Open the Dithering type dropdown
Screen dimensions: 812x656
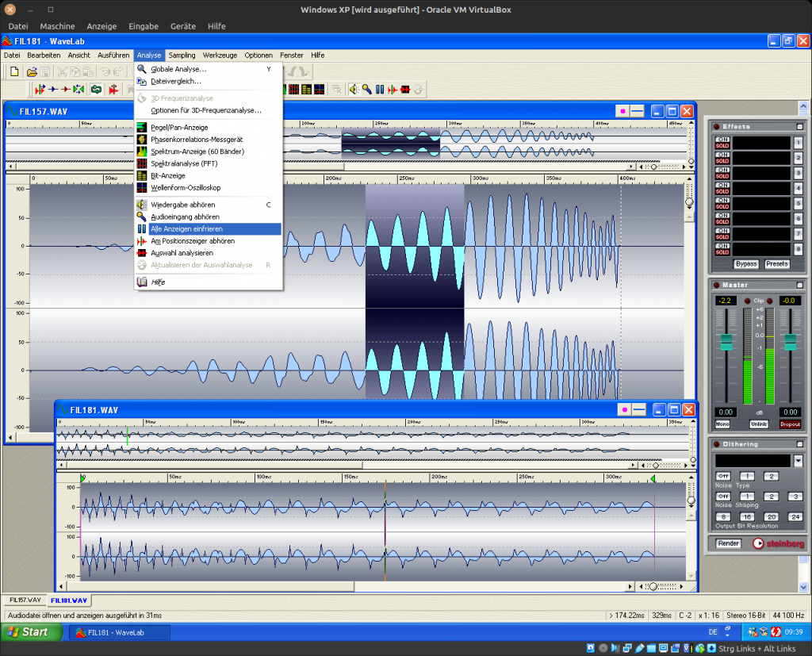pos(798,461)
